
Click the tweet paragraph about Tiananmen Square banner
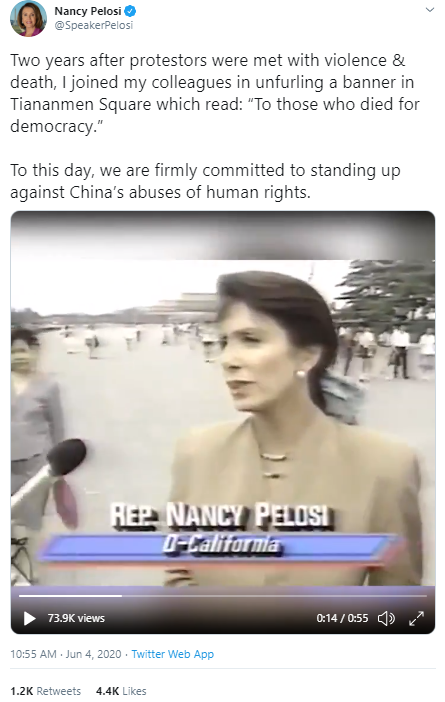coord(215,93)
